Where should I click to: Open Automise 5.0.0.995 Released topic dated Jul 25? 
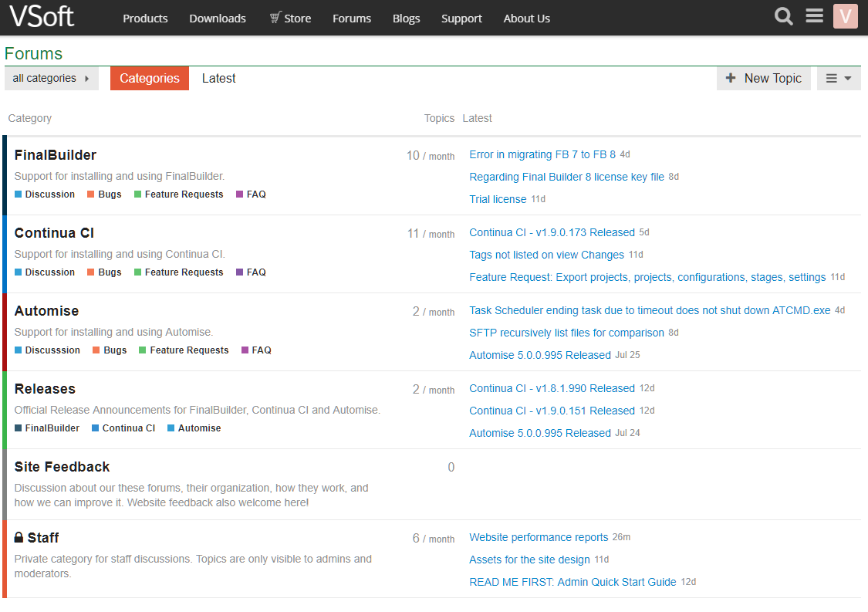540,355
